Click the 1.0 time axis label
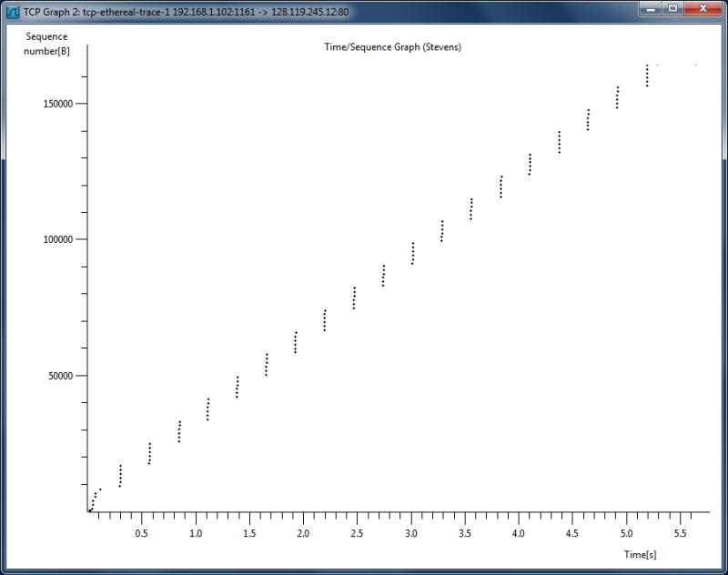Screen dimensions: 728x575 [196, 533]
